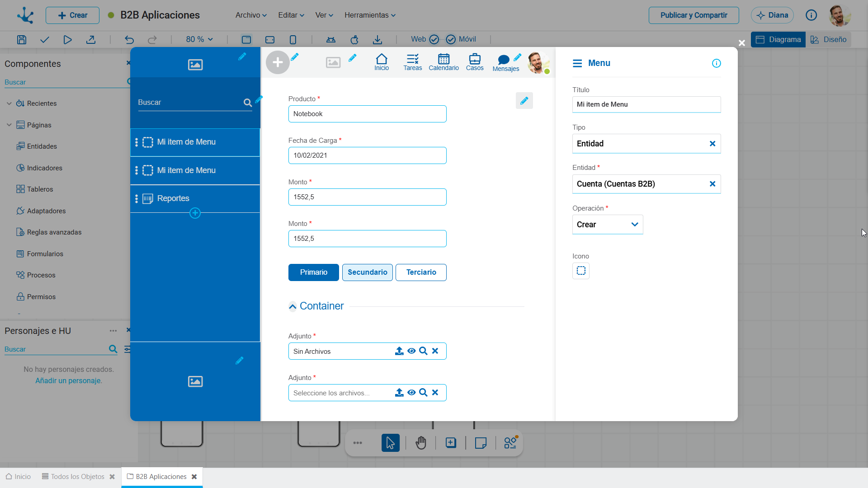
Task: Click the undo arrow icon
Action: coord(129,40)
